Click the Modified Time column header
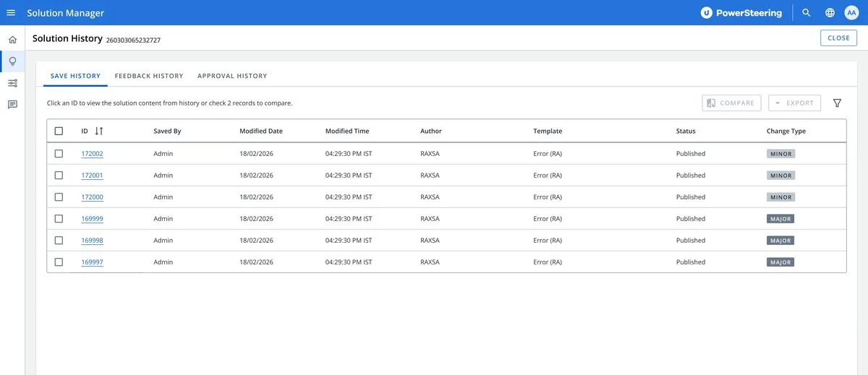The image size is (868, 375). tap(347, 132)
